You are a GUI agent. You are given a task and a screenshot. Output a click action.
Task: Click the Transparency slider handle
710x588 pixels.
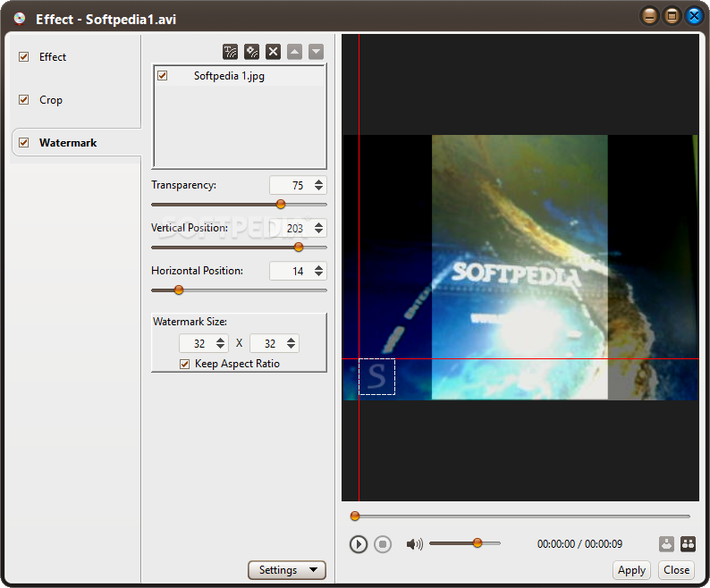click(281, 204)
